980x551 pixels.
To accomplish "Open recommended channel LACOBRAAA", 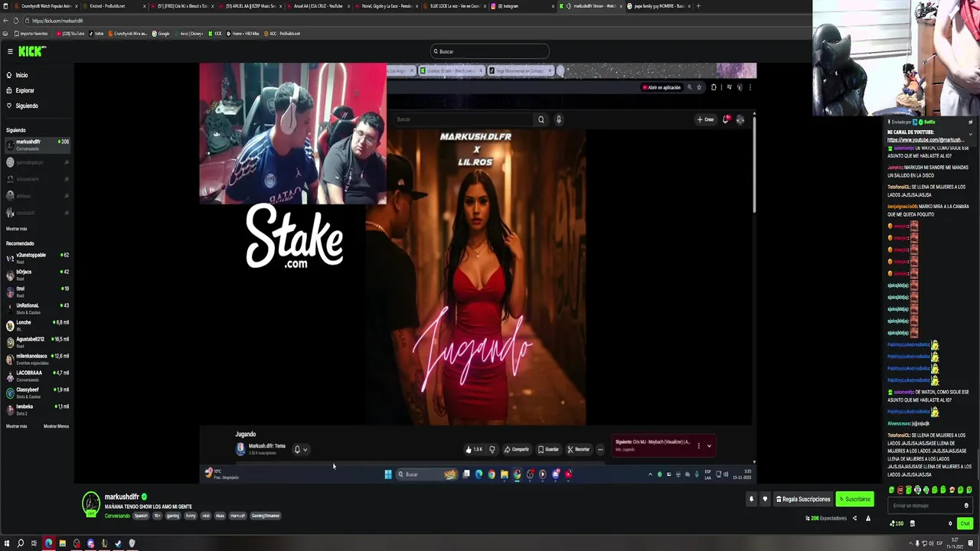I will click(x=38, y=375).
